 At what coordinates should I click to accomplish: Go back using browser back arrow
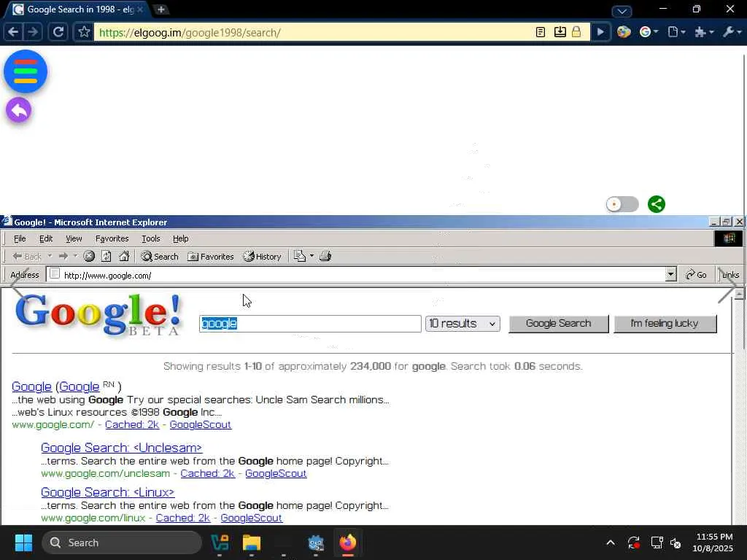[x=13, y=32]
